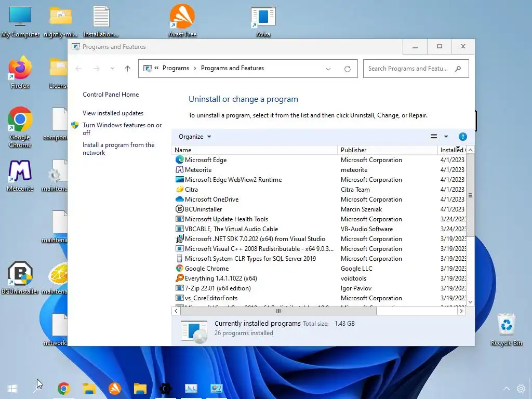Click voidtools publisher cell

click(353, 278)
